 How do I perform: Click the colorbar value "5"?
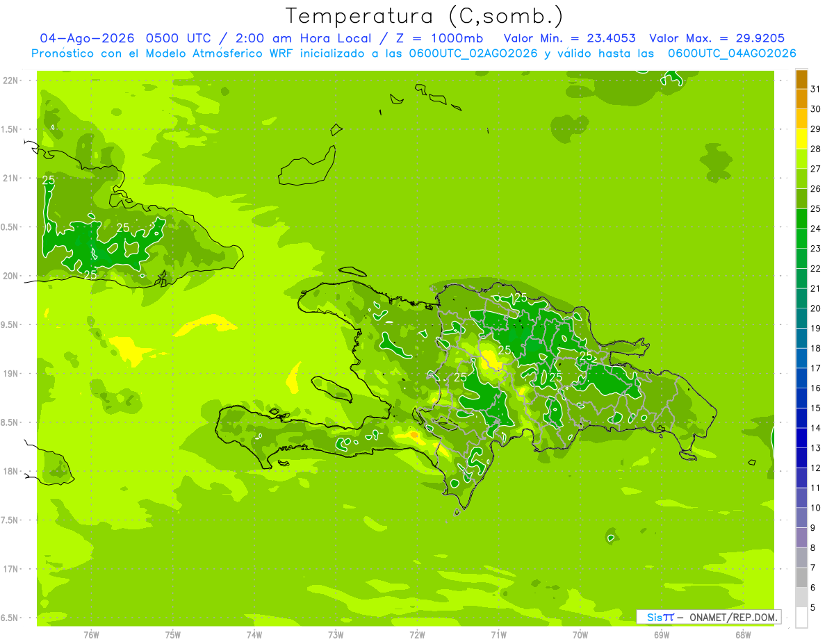point(813,608)
